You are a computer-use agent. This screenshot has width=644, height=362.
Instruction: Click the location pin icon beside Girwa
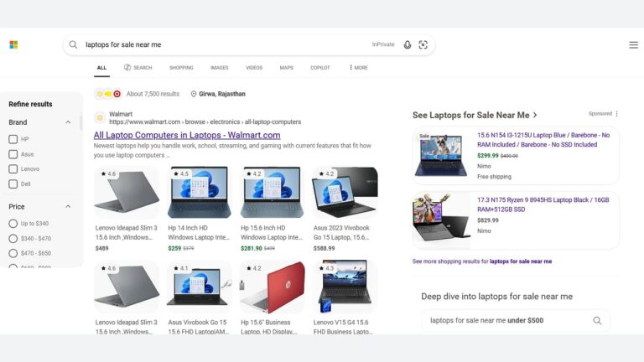point(194,94)
